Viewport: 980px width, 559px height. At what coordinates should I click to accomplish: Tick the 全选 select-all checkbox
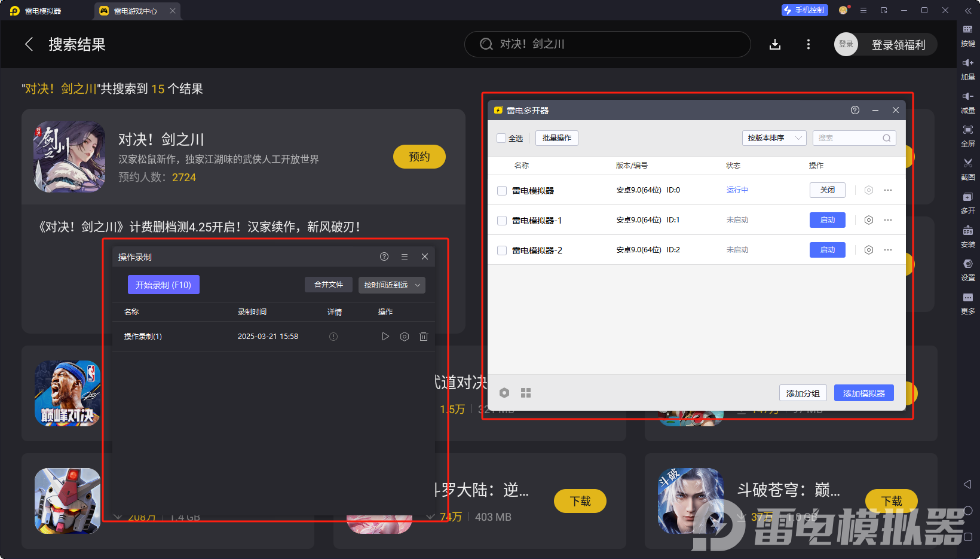point(501,138)
